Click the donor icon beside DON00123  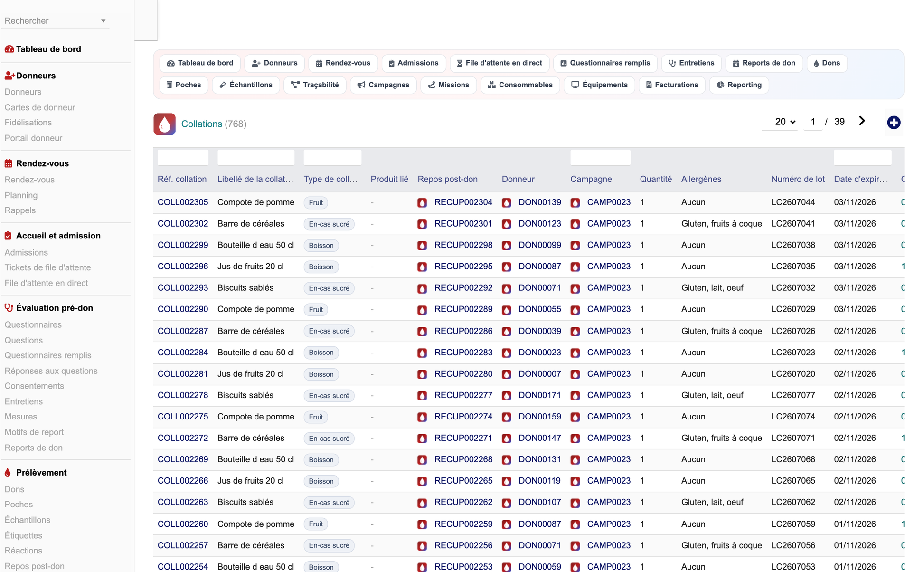tap(507, 224)
